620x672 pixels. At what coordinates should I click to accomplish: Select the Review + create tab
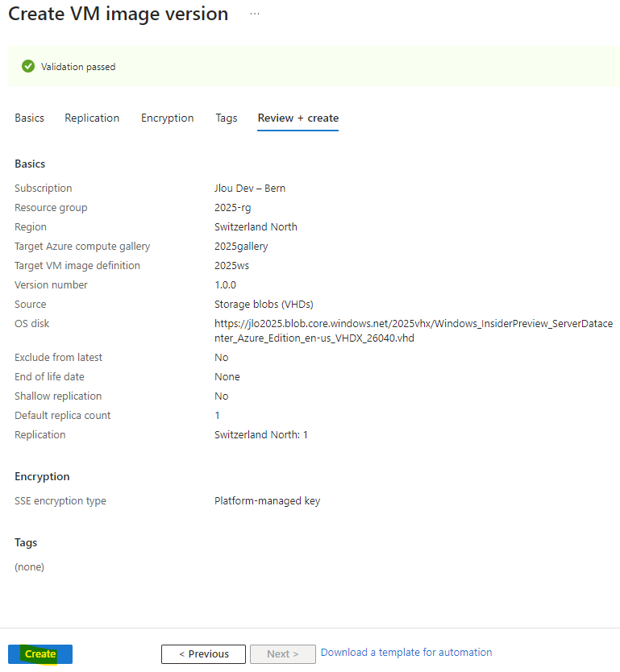coord(298,118)
